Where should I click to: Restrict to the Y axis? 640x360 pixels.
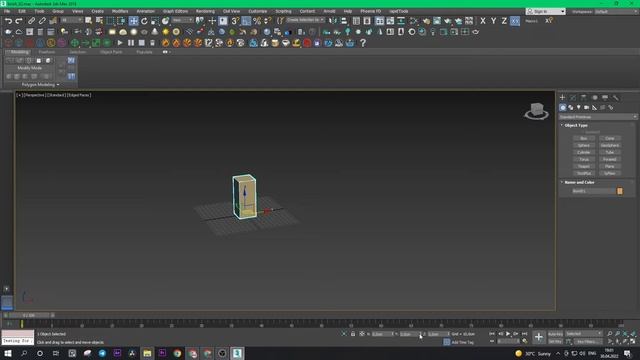coord(493,21)
